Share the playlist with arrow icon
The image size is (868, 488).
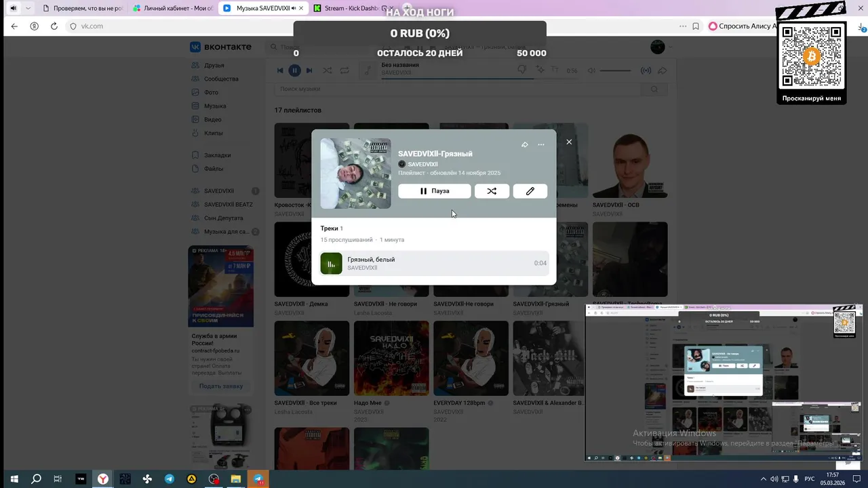(524, 144)
